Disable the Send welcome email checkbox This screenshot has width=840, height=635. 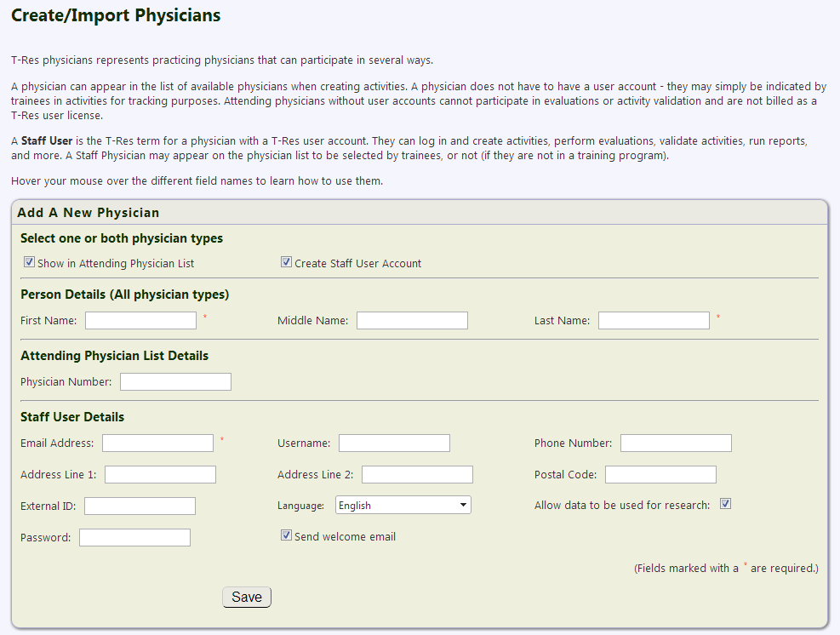click(287, 535)
